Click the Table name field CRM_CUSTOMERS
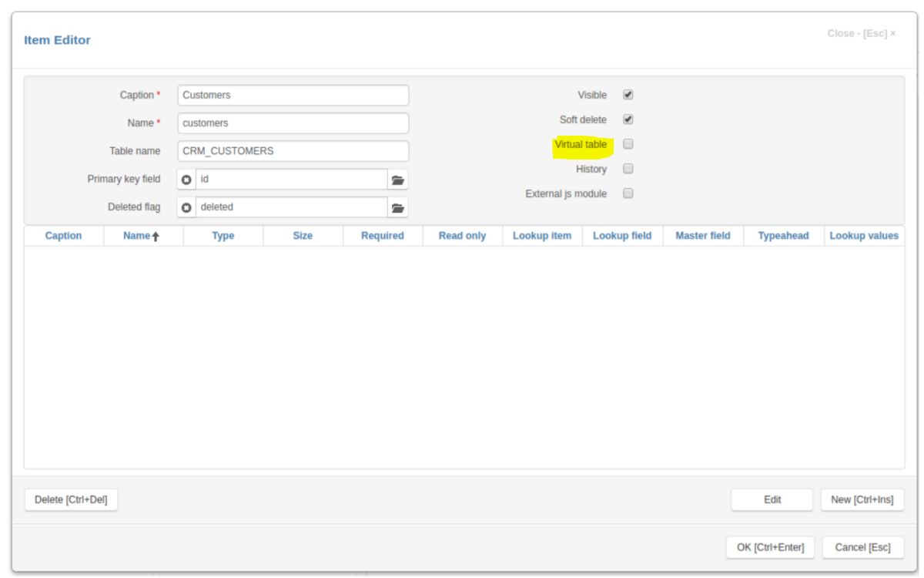 pos(293,151)
